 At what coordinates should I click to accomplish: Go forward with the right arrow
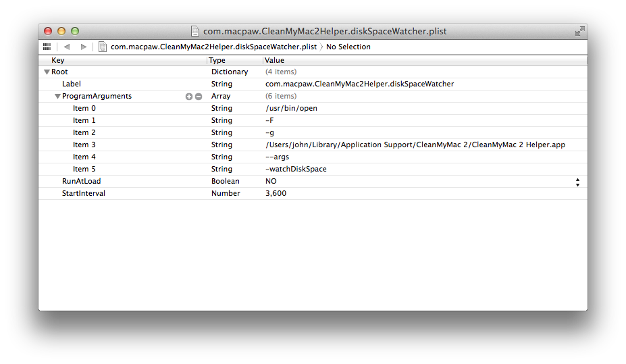pyautogui.click(x=84, y=47)
